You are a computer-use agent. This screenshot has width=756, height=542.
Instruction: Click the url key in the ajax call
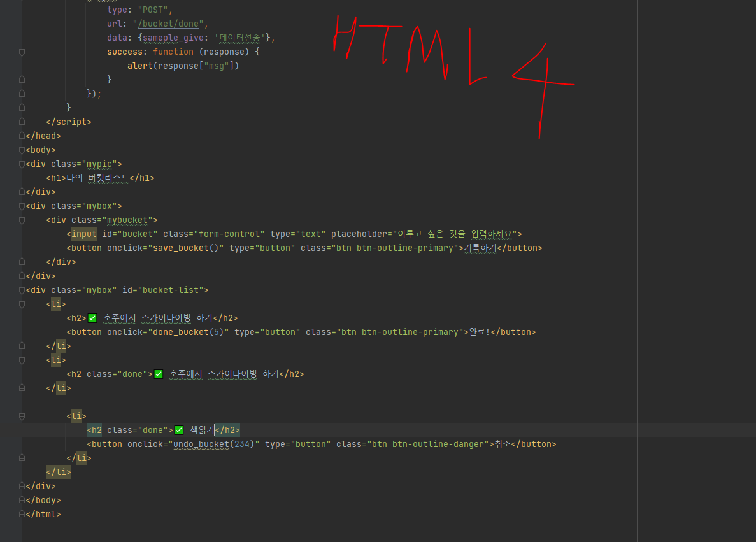coord(115,24)
